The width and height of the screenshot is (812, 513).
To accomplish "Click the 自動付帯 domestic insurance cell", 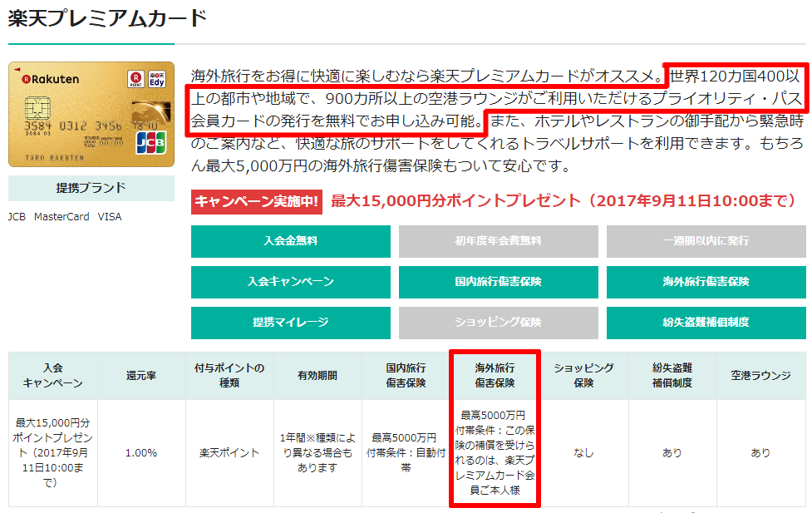I will [x=406, y=453].
